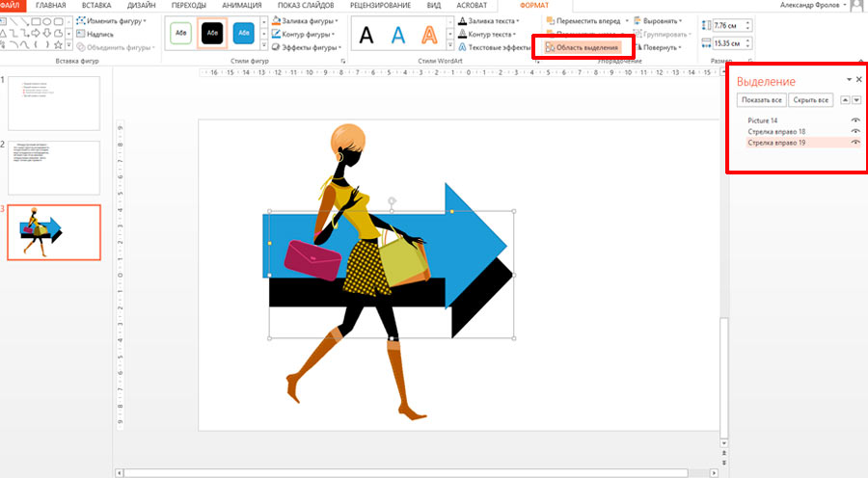Select the oval shape in shapes gallery
The image size is (868, 478).
pos(47,21)
